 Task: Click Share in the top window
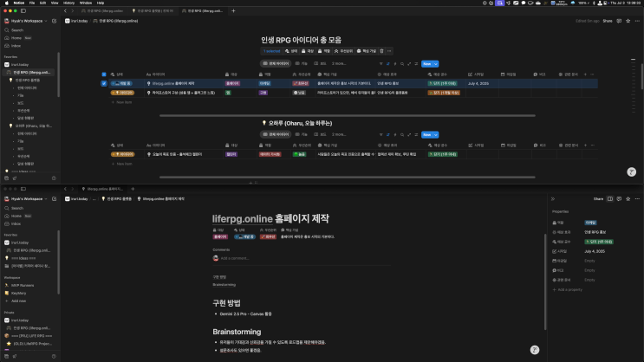pos(608,21)
